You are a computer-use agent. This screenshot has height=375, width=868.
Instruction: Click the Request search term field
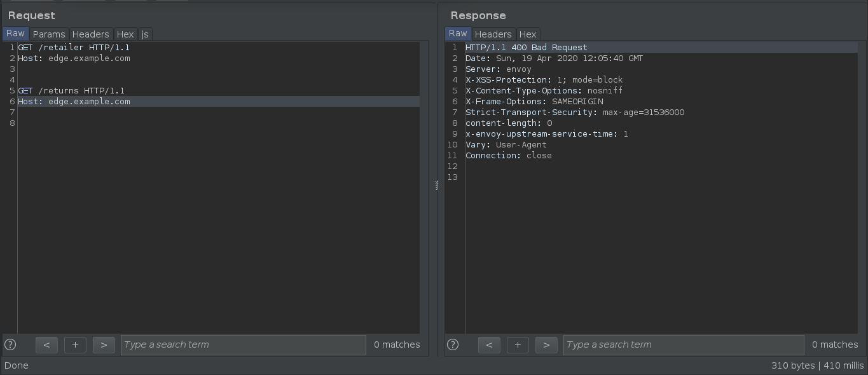tap(244, 344)
